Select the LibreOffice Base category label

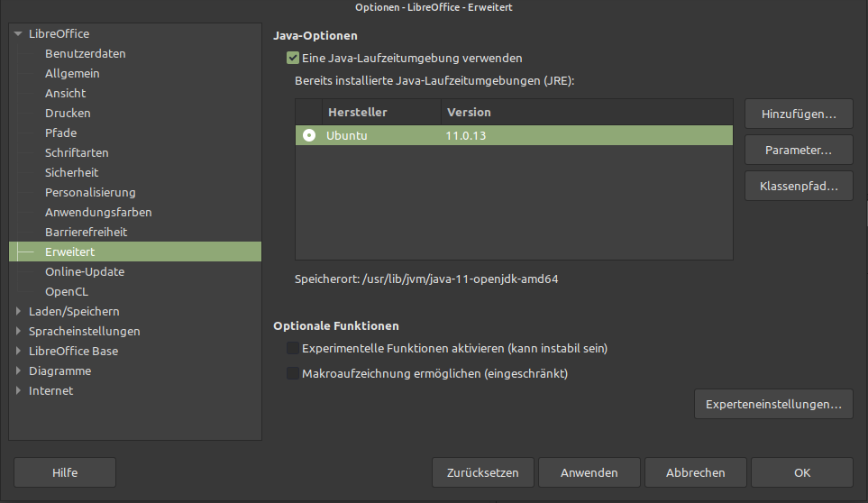coord(73,351)
